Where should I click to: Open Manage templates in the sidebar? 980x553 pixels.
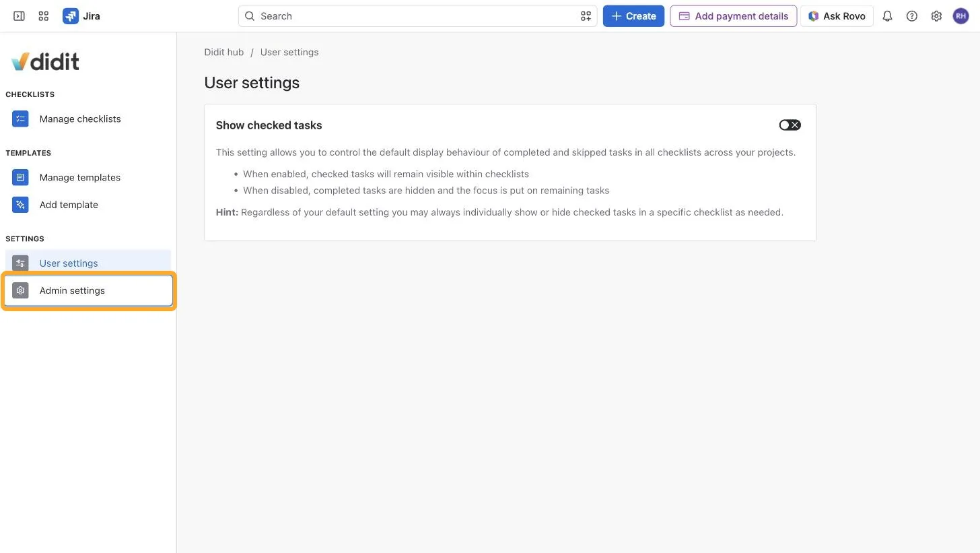(88, 178)
